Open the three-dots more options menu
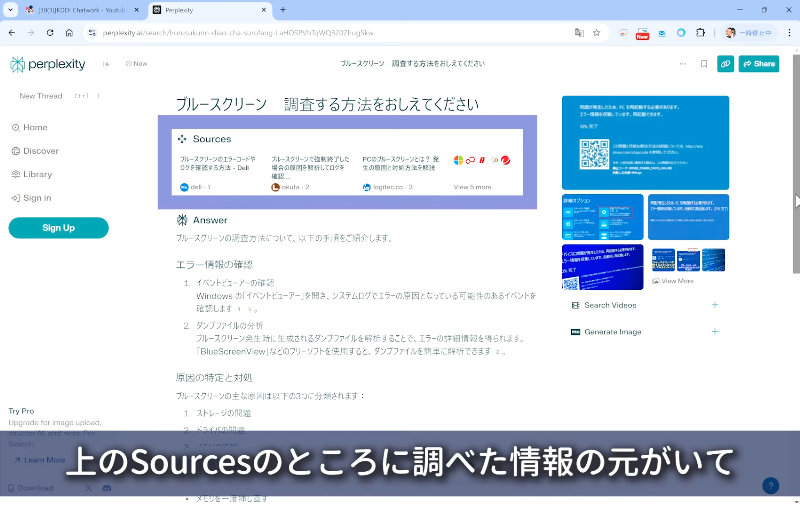 click(683, 64)
